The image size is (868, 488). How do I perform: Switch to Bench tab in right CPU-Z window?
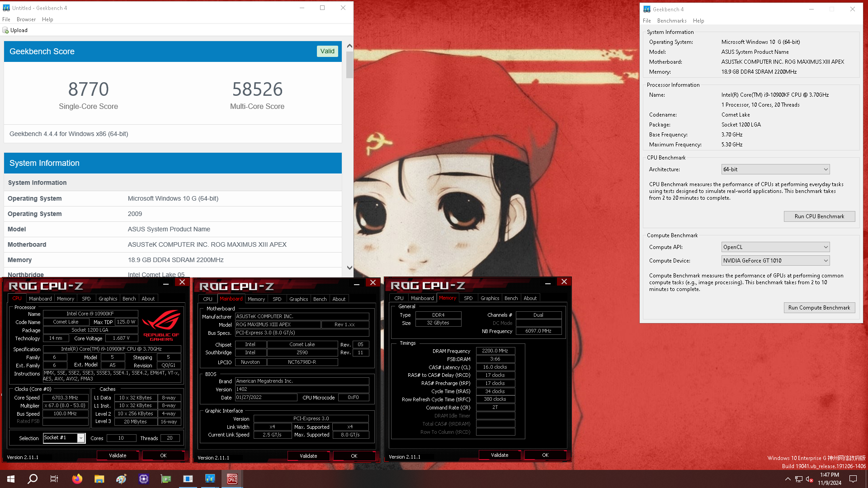[511, 298]
